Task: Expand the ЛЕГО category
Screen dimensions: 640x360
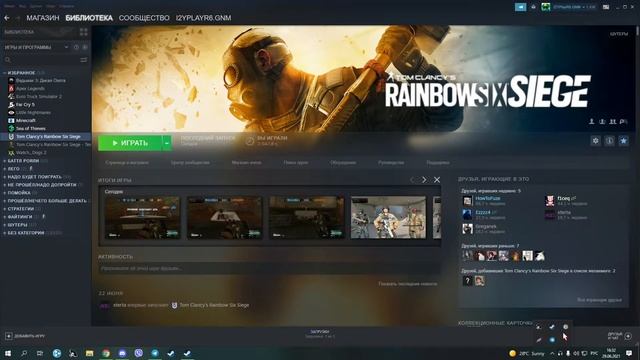Action: 5,169
